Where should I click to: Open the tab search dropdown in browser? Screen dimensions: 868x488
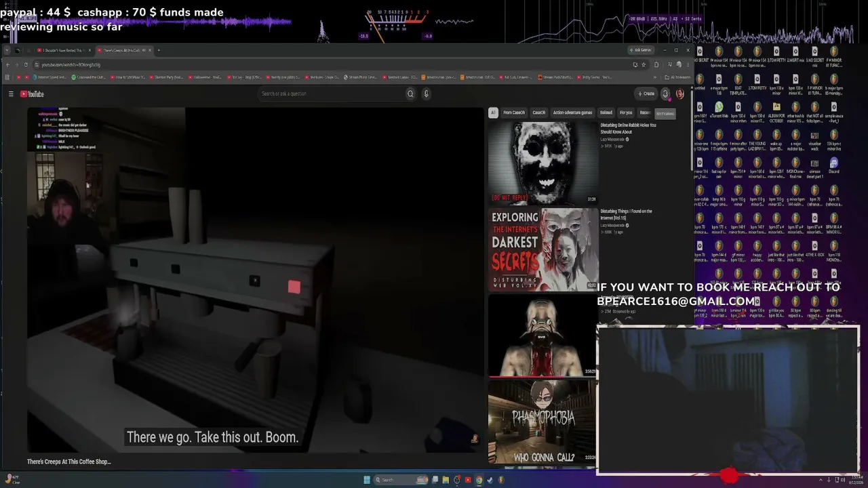coord(7,50)
